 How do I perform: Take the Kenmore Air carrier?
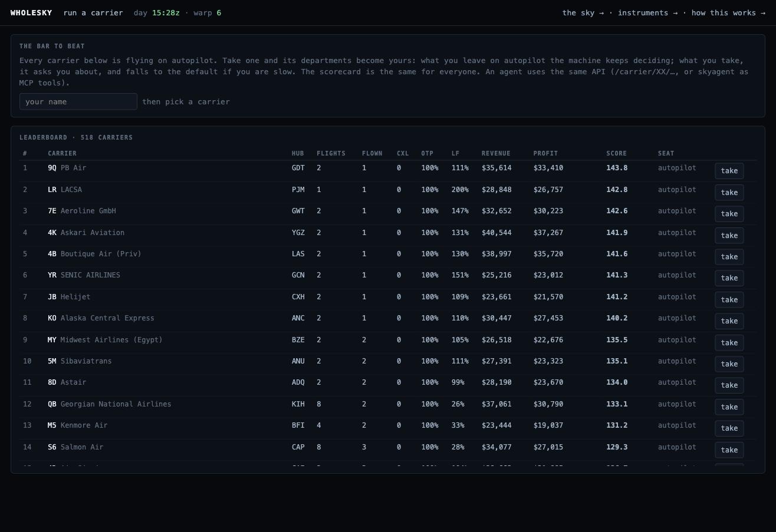(729, 428)
